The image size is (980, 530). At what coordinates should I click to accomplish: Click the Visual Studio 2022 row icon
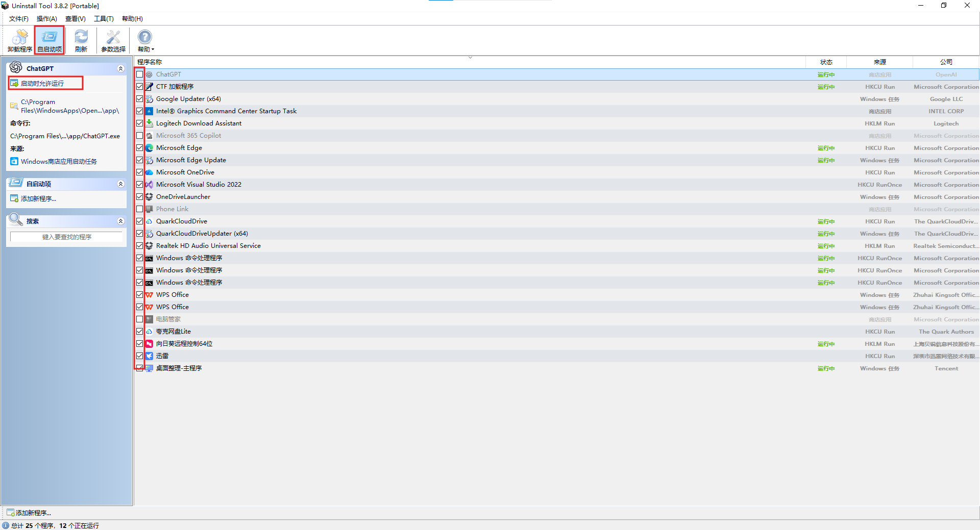click(149, 185)
